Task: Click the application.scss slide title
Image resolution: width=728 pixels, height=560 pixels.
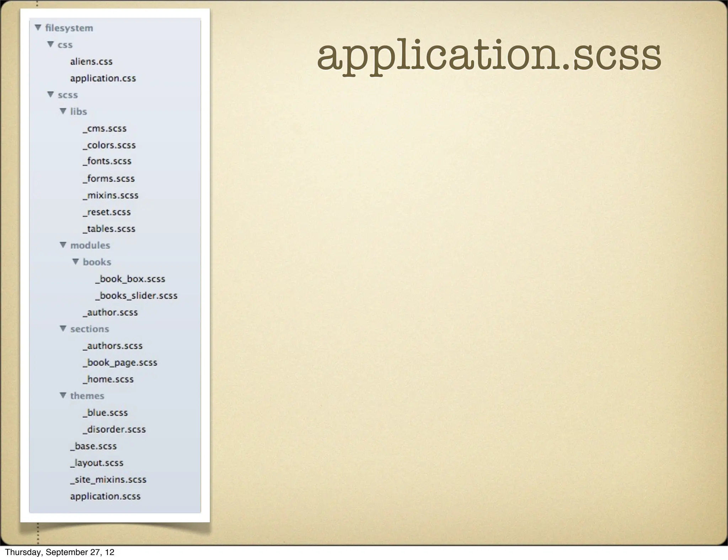Action: [489, 57]
